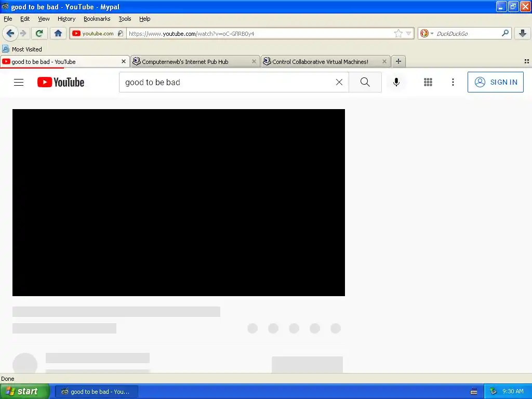Screen dimensions: 532x399
Task: Click the magnifier in the DuckDuckGo search box
Action: tap(505, 33)
